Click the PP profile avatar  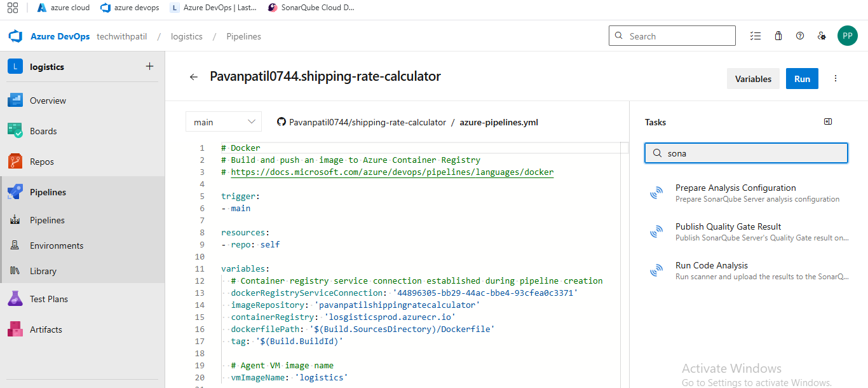[847, 36]
